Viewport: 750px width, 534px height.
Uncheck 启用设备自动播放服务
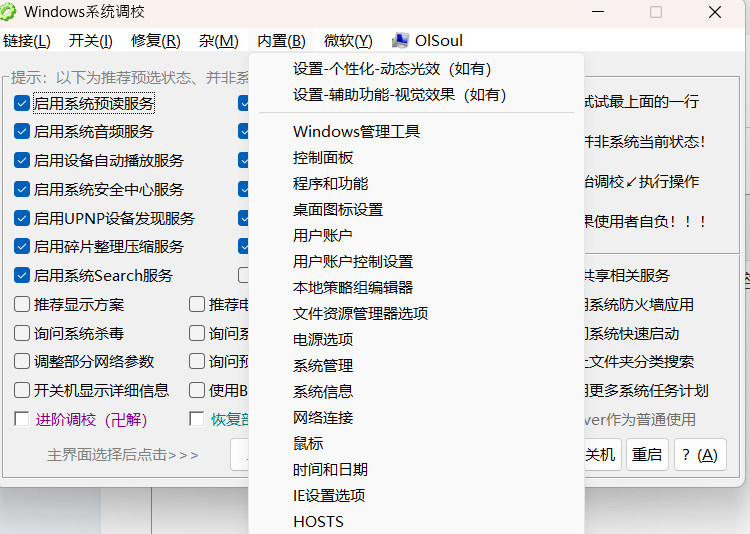pos(22,160)
